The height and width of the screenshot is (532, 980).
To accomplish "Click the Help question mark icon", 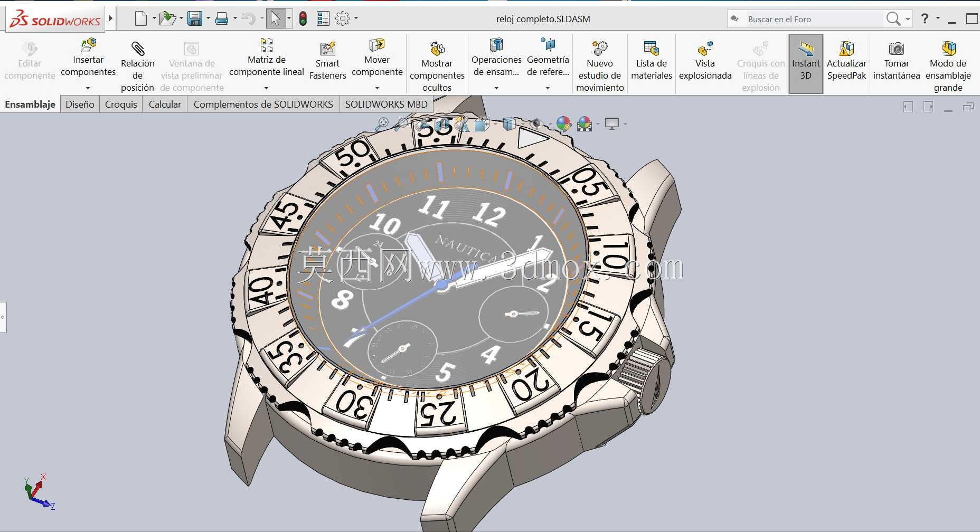I will coord(925,18).
